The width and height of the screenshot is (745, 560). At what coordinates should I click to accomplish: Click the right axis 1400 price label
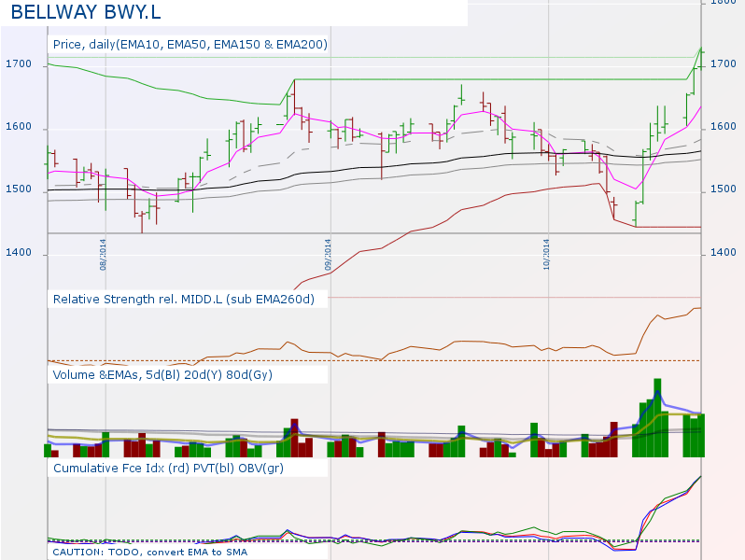724,252
